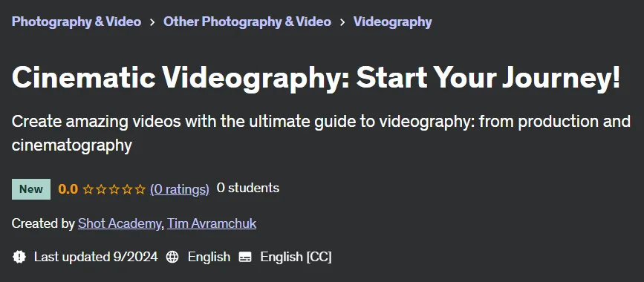
Task: Click the chevron before Videography breadcrumb
Action: [342, 22]
